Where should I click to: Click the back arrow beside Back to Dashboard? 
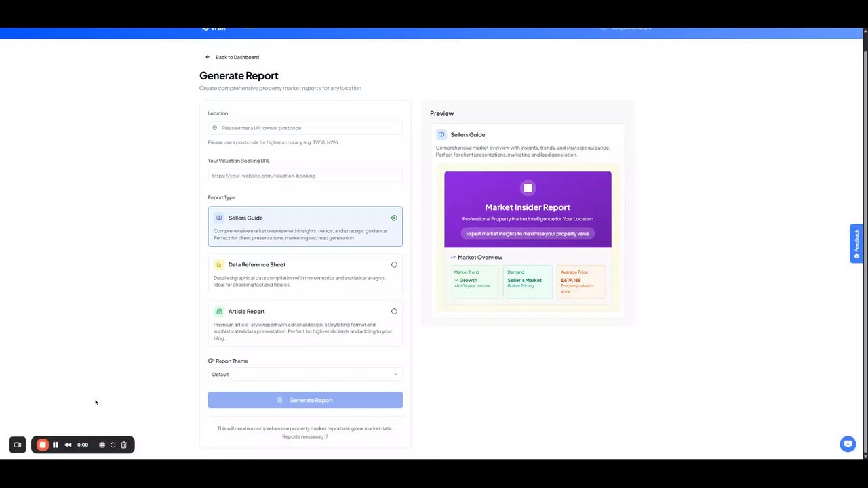pos(208,57)
